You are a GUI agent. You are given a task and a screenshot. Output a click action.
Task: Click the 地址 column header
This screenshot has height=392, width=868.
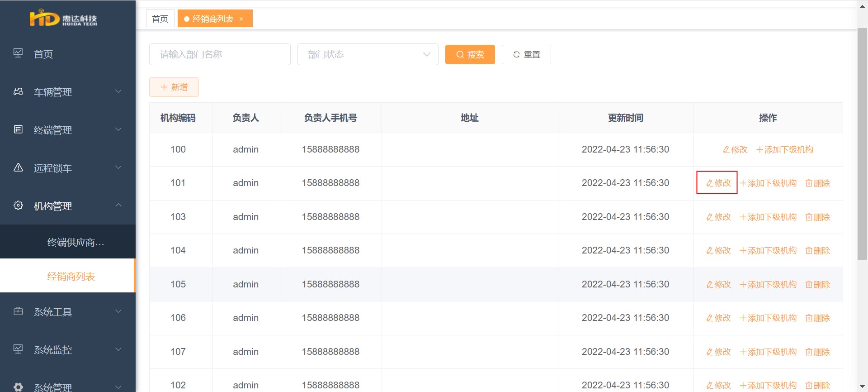[x=470, y=118]
